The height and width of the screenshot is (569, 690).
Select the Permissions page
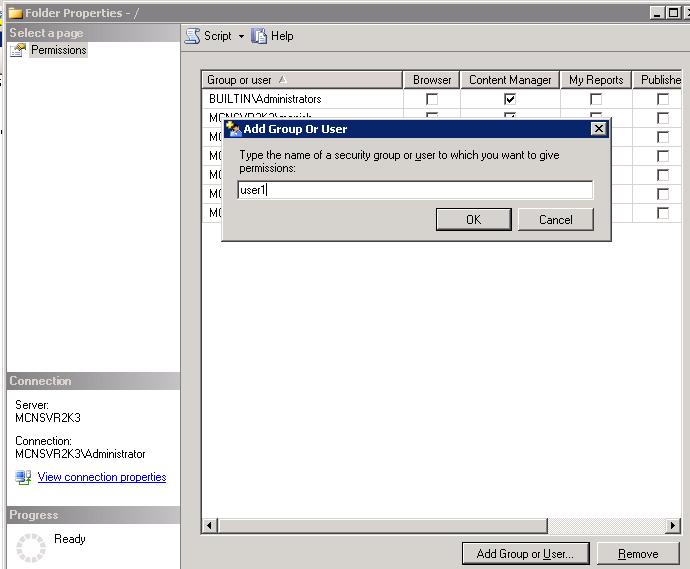point(59,50)
